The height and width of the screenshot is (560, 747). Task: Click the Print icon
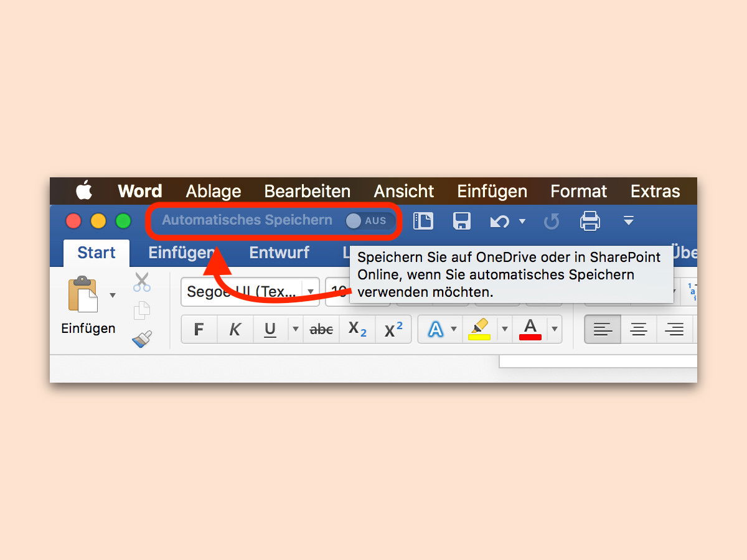[x=590, y=221]
